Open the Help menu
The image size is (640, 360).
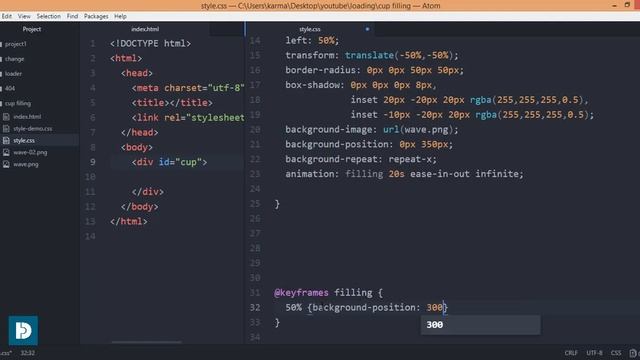(x=120, y=16)
